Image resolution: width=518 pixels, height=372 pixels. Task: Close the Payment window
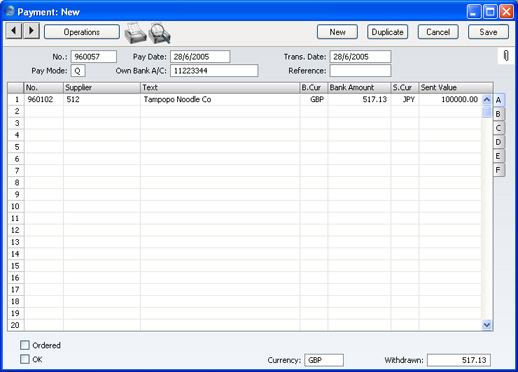tap(506, 12)
